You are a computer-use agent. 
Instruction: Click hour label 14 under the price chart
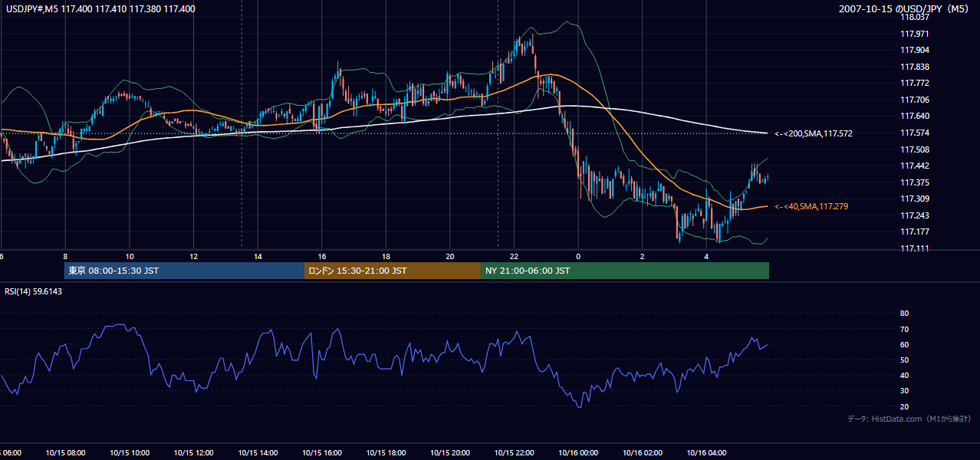click(x=258, y=257)
